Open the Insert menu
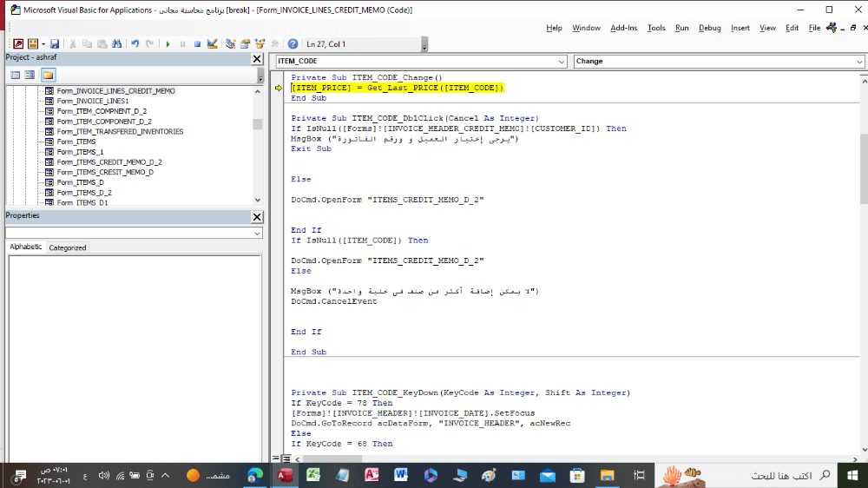 [740, 28]
